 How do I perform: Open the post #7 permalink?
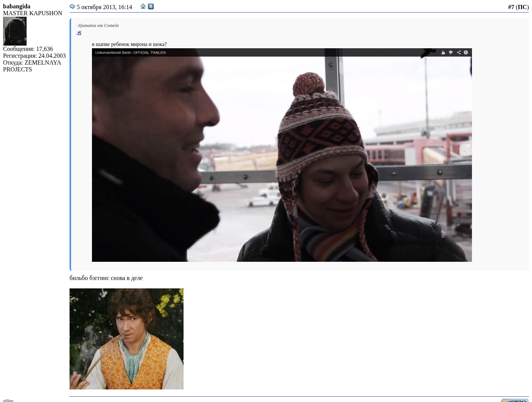pyautogui.click(x=511, y=7)
